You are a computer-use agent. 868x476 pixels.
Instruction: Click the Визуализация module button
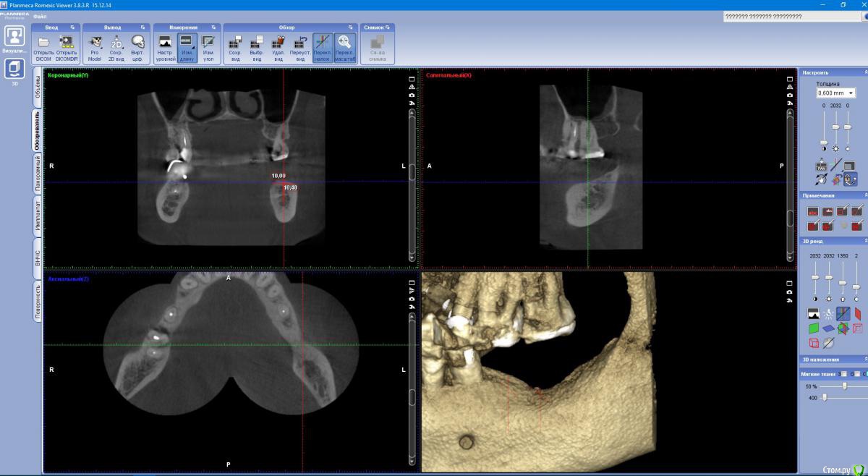coord(14,39)
